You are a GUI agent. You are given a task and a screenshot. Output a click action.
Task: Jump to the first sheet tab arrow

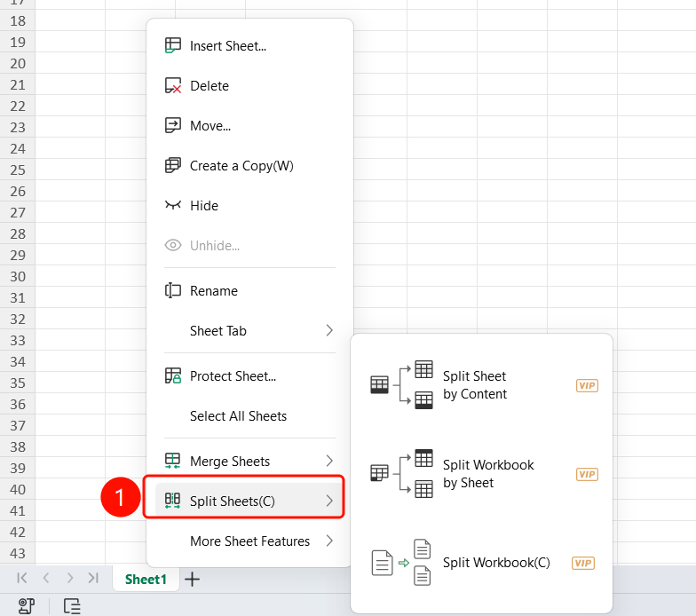[x=21, y=578]
